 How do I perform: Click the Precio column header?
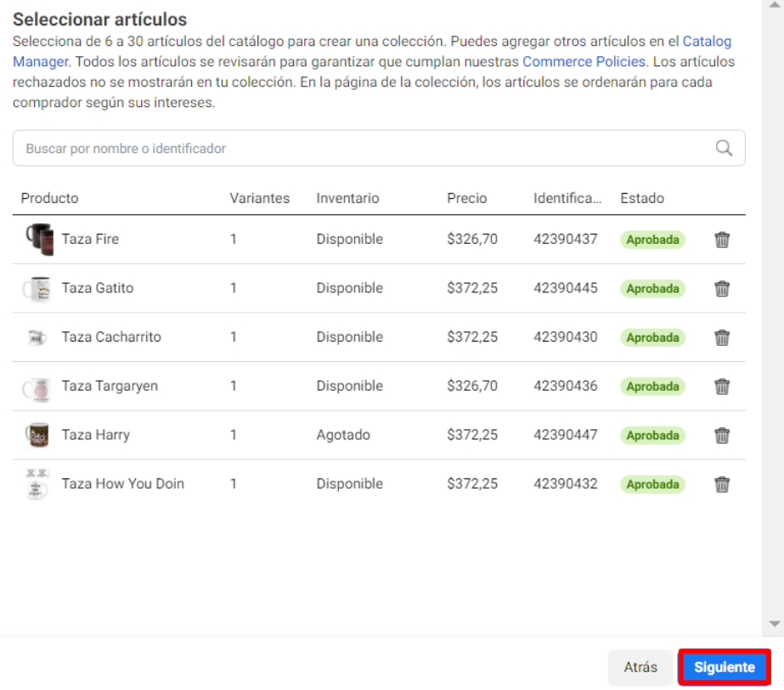(x=466, y=198)
